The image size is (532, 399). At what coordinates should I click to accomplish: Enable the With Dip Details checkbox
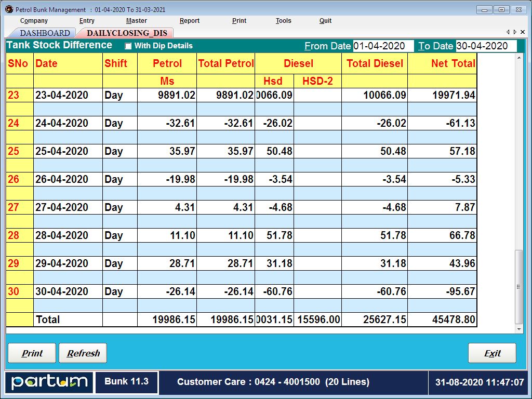pyautogui.click(x=127, y=46)
